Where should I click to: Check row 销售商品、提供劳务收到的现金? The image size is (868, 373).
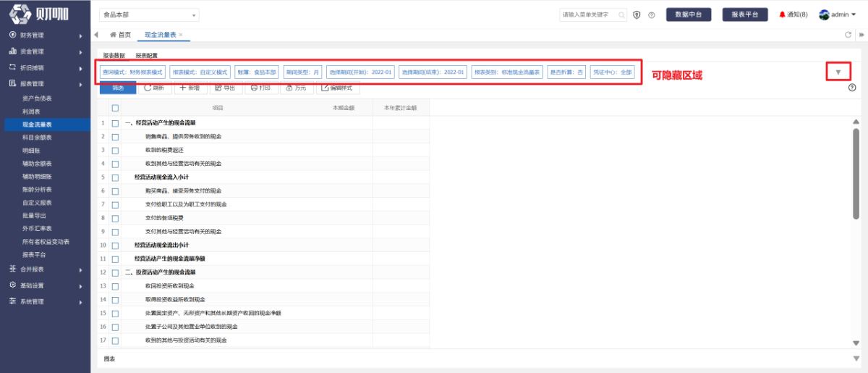click(115, 136)
